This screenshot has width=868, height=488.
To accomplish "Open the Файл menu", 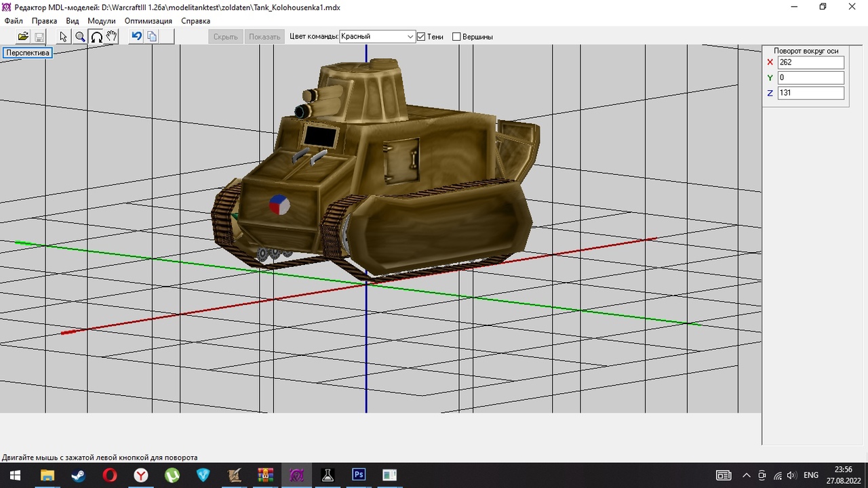I will [x=14, y=21].
